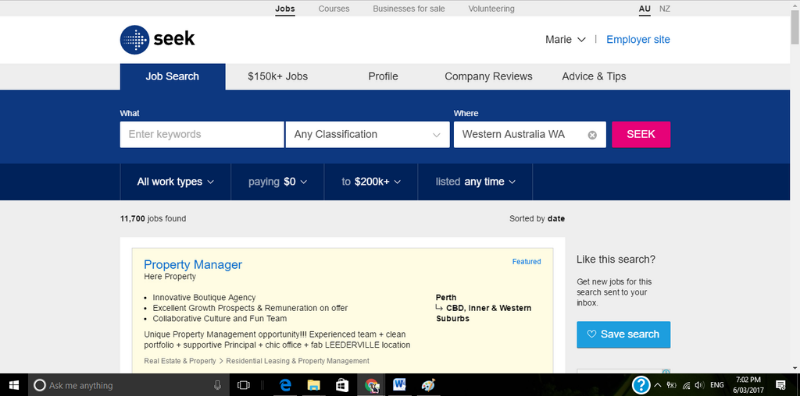Clear the Western Australia WA location field
The height and width of the screenshot is (396, 800).
592,135
